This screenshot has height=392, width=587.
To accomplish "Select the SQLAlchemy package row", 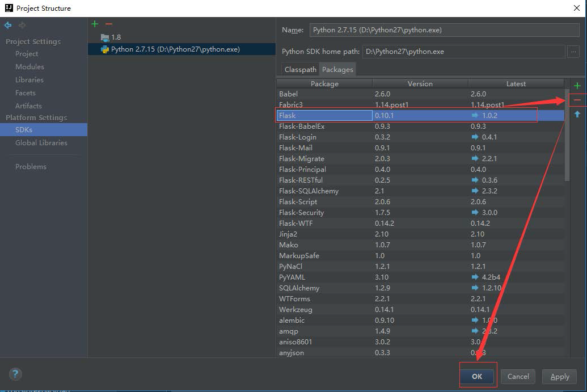I will [x=420, y=288].
